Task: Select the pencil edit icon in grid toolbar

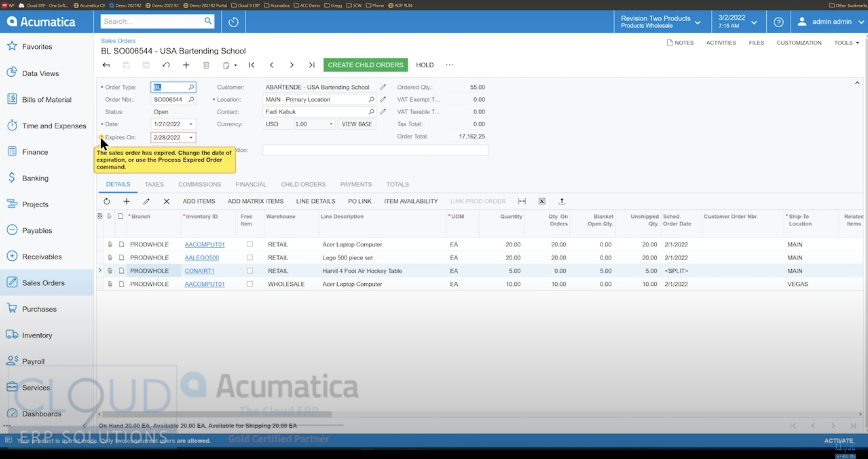Action: point(147,201)
